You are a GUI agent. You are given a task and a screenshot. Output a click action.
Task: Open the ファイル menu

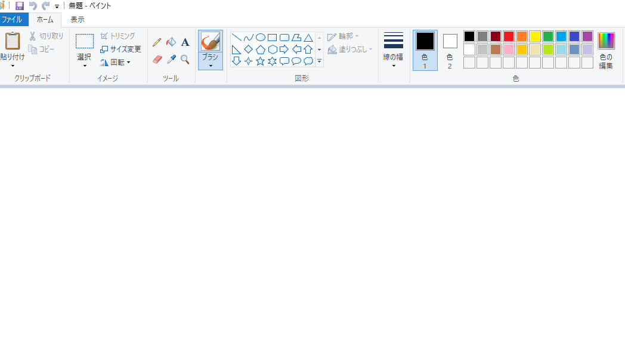(13, 20)
